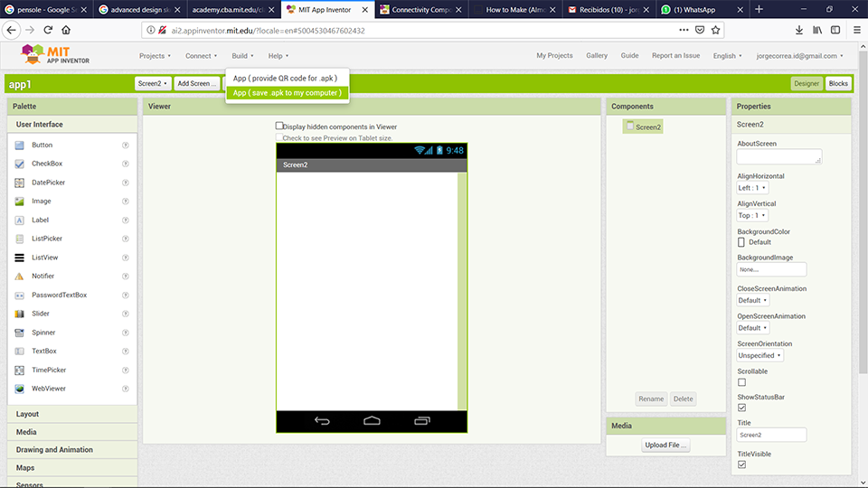Select the WebViewer globe icon

tap(19, 389)
